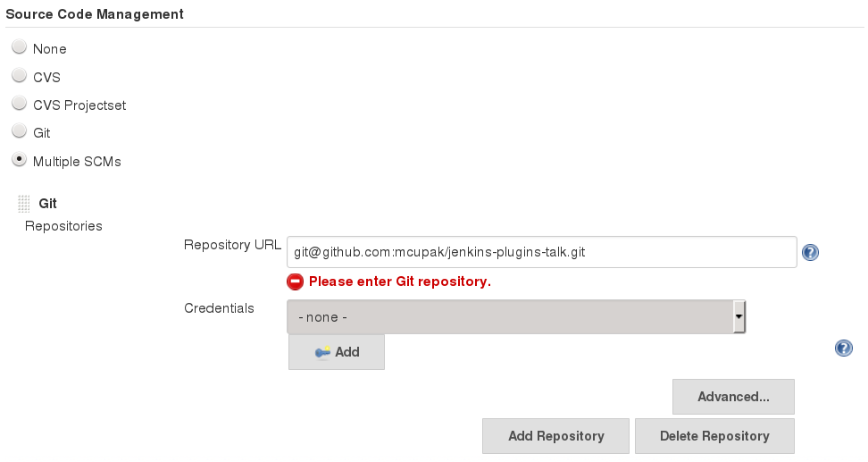Click the Credentials dropdown arrow

click(739, 316)
